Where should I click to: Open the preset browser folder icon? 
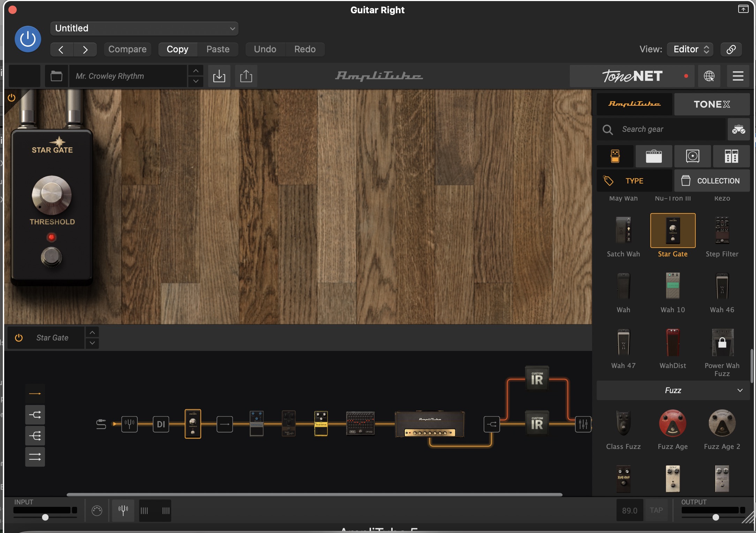pyautogui.click(x=56, y=76)
